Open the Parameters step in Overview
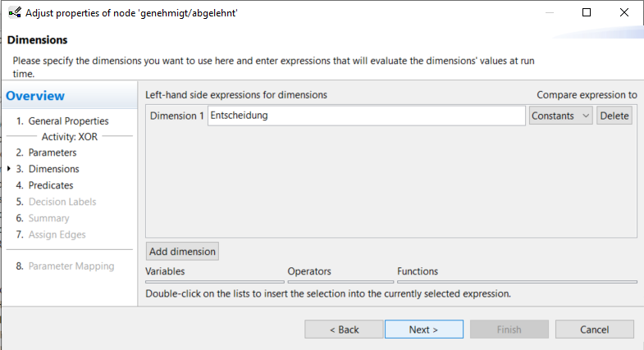Viewport: 644px width, 350px height. pyautogui.click(x=52, y=153)
